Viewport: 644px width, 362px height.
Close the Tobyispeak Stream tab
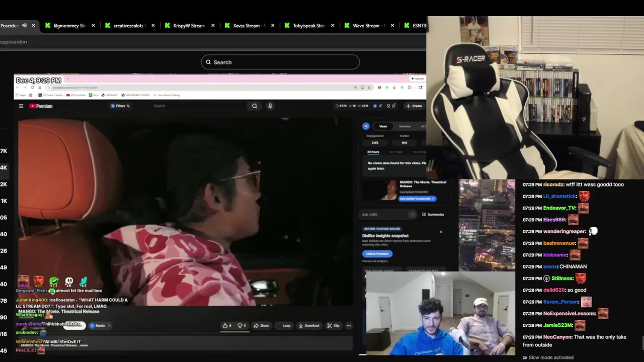(333, 26)
